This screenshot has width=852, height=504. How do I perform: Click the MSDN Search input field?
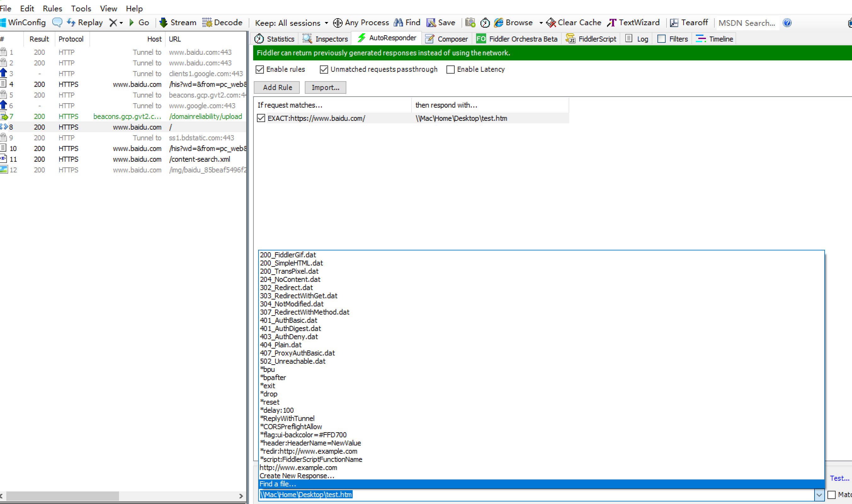point(747,23)
